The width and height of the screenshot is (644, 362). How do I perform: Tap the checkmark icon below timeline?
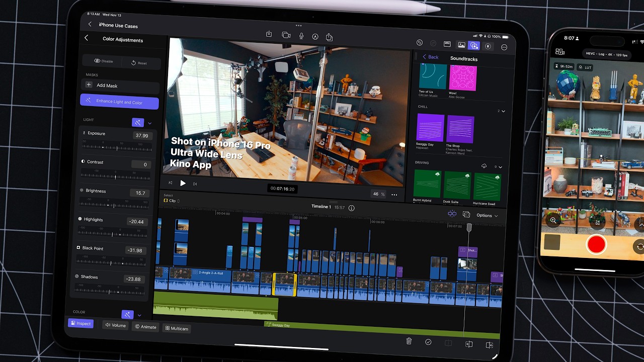pyautogui.click(x=428, y=342)
